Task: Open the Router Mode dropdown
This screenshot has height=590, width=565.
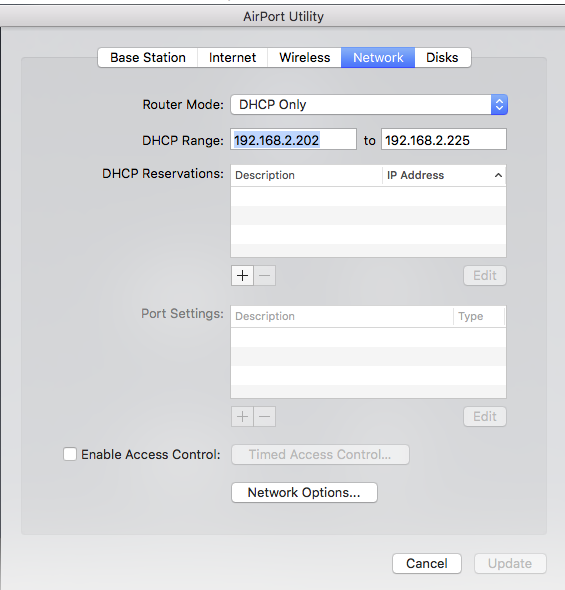Action: 369,105
